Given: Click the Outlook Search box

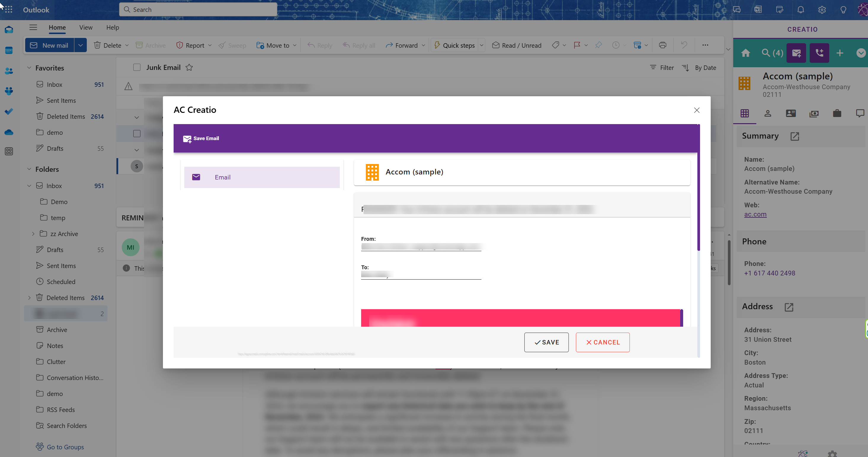Looking at the screenshot, I should [x=198, y=9].
